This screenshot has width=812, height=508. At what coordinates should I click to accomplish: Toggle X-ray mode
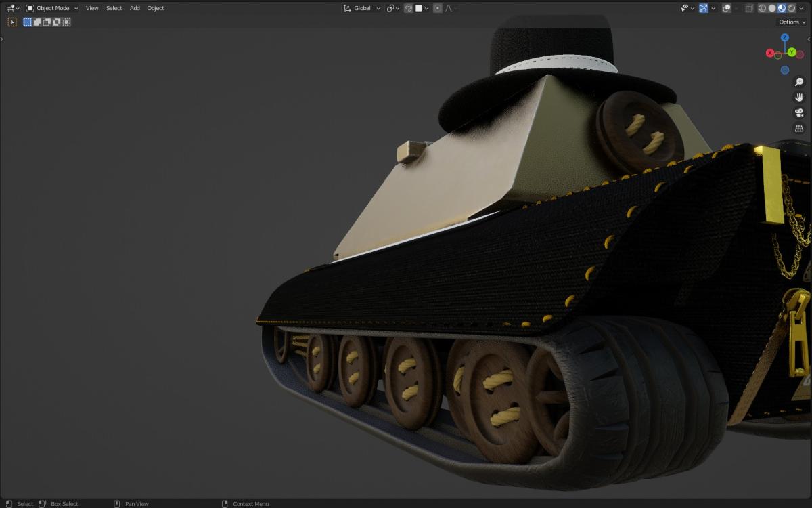tap(748, 8)
